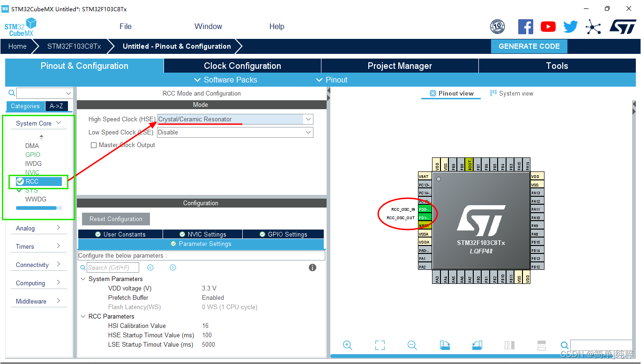
Task: Collapse the System Parameters group
Action: (83, 279)
